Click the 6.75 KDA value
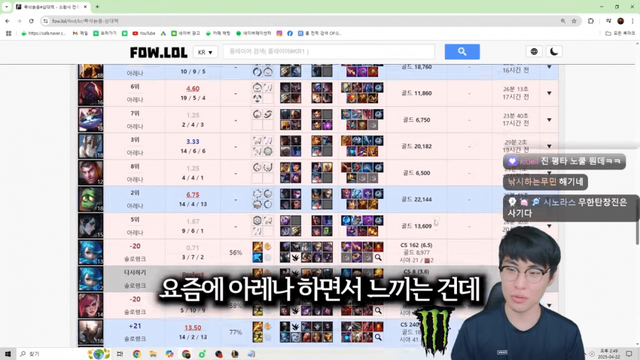The width and height of the screenshot is (640, 360). pos(193,195)
